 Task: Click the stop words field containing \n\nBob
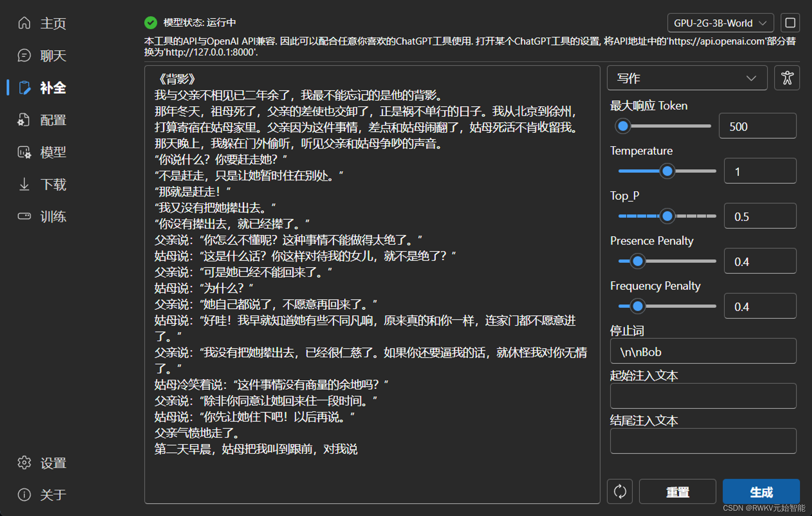[703, 352]
